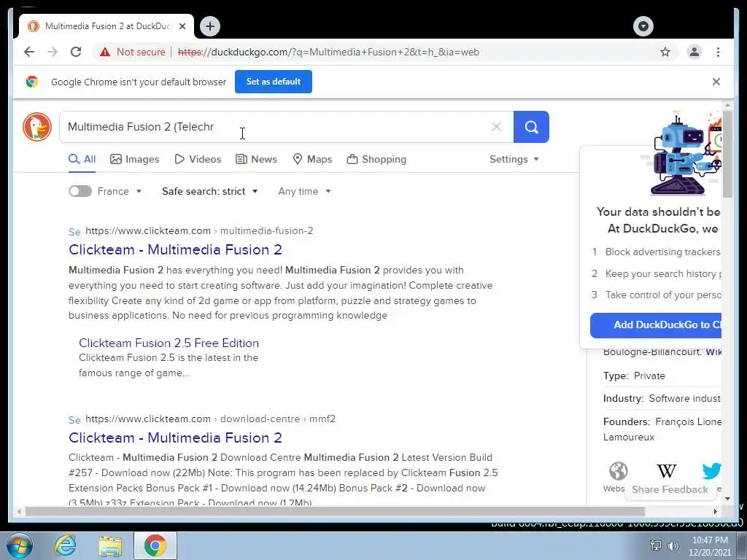Click the Share Feedback button
Screen dimensions: 747x560
click(670, 489)
